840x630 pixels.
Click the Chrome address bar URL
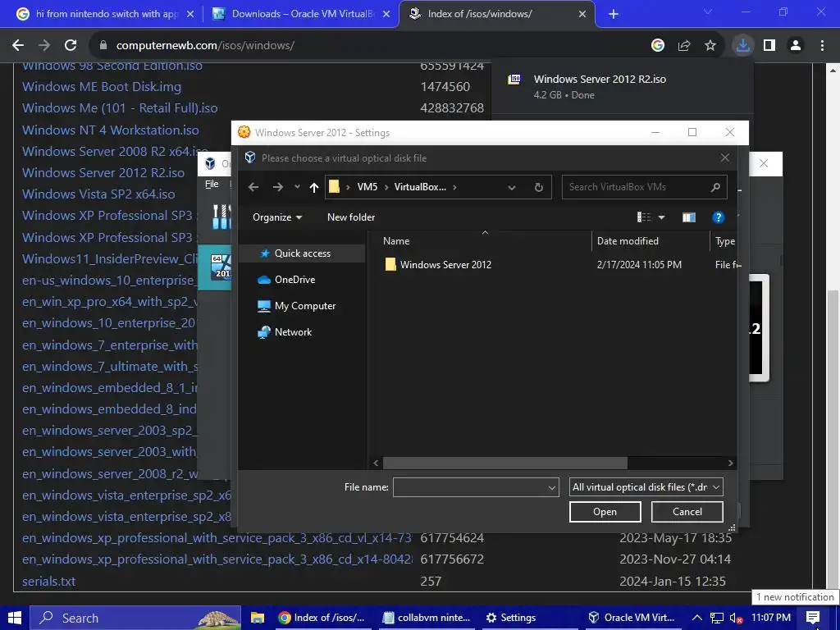tap(205, 46)
